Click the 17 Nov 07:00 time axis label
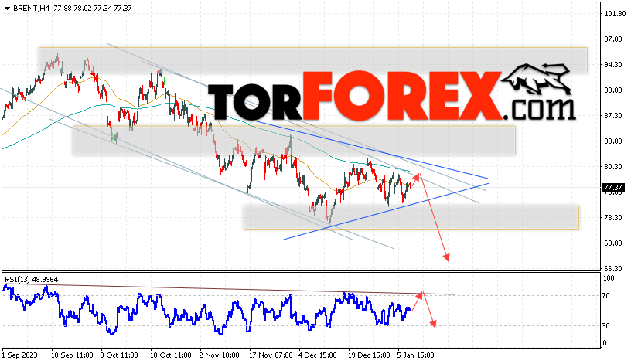Image resolution: width=631 pixels, height=364 pixels. click(x=271, y=355)
